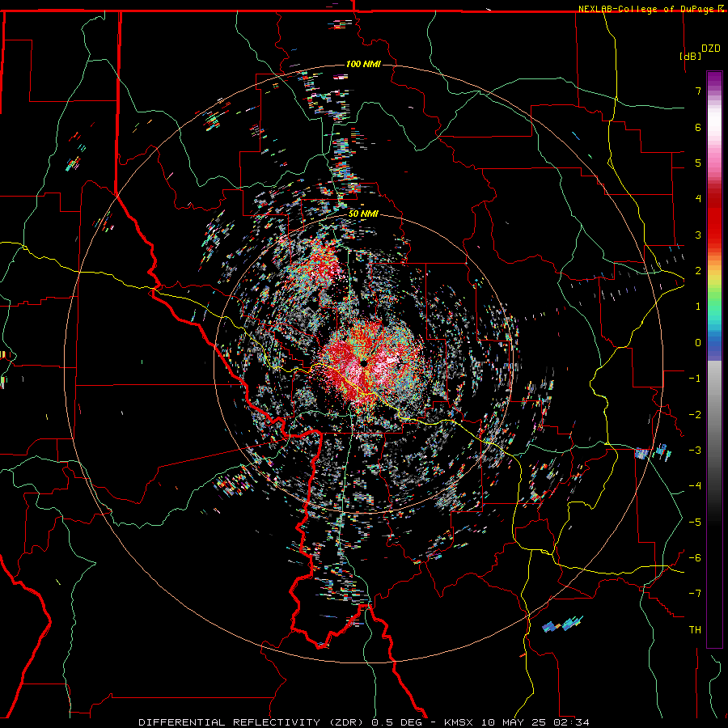Click the -1 value on the dB scale

[x=695, y=379]
